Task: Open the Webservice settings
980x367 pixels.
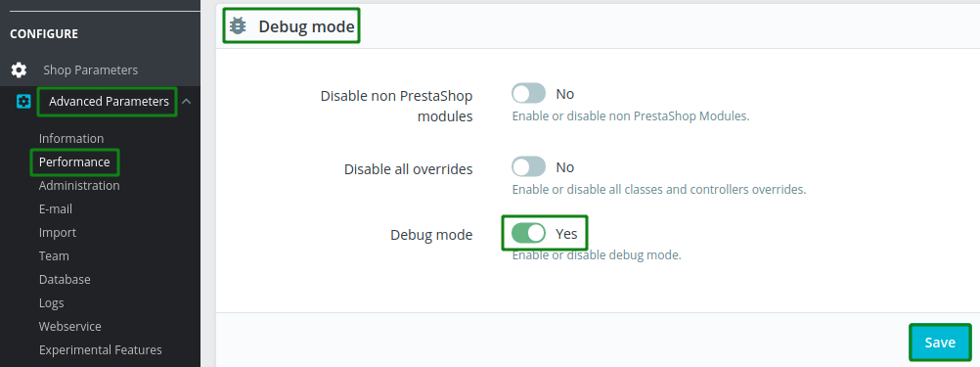Action: click(x=70, y=326)
